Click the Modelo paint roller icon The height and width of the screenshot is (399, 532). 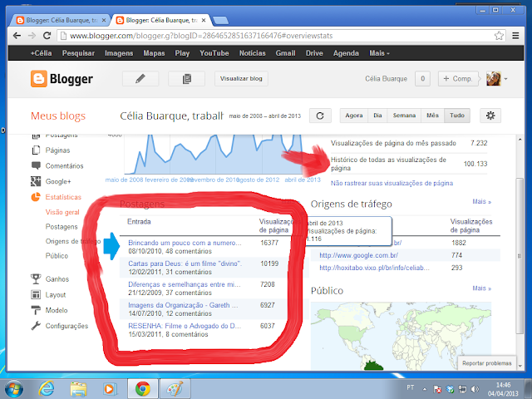point(36,310)
